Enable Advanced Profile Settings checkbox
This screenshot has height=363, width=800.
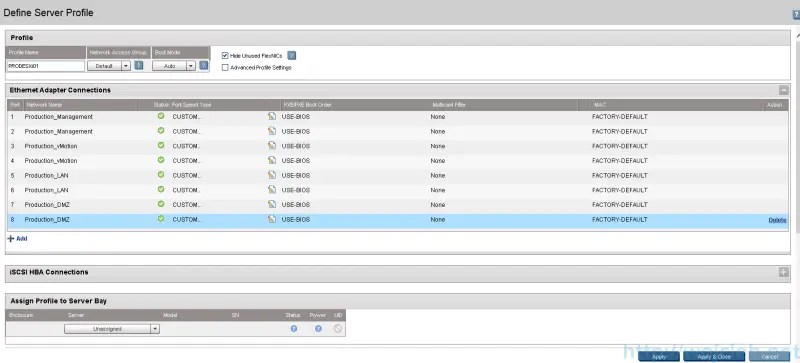(225, 67)
